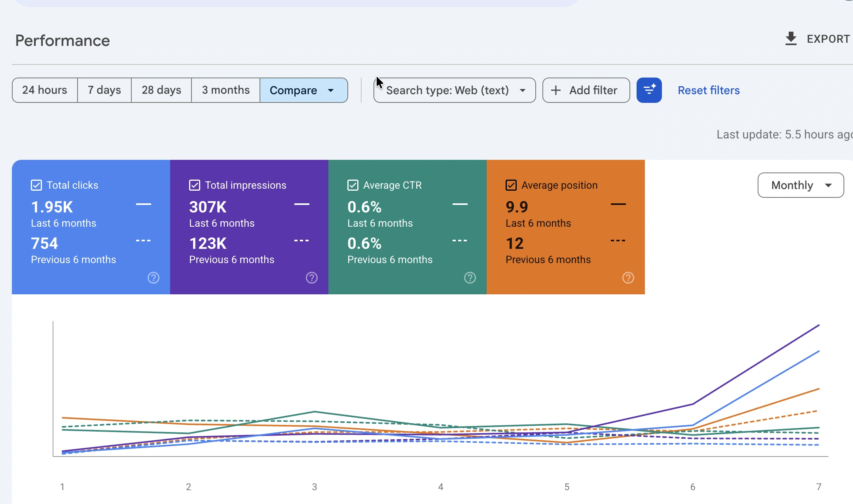
Task: Select the 28 days range tab
Action: click(161, 90)
